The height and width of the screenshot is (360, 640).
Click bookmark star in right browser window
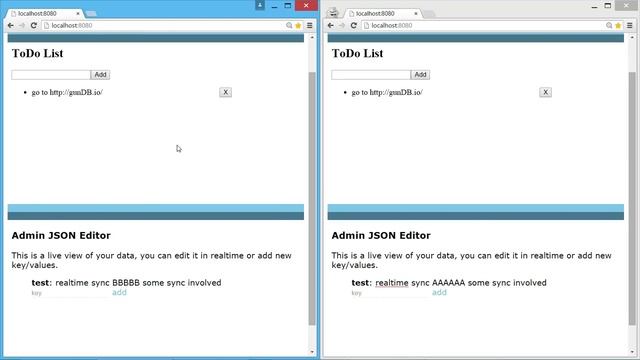618,25
